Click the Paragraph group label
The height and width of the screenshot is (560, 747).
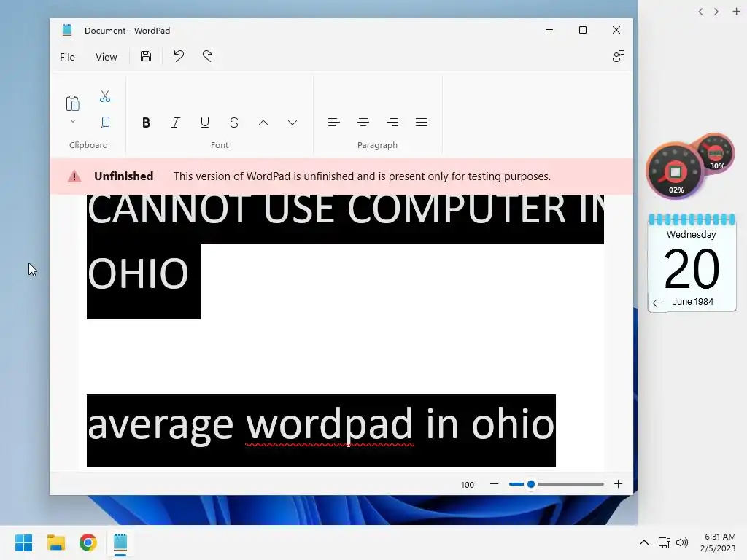(377, 145)
